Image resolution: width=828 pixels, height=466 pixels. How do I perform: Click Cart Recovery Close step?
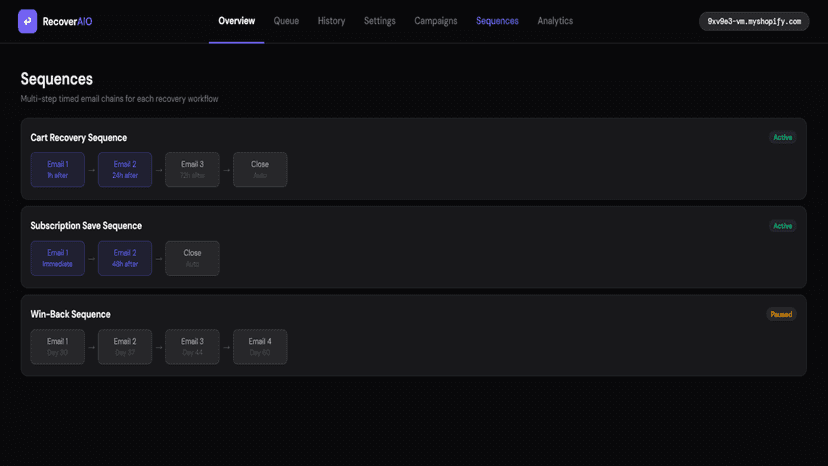coord(260,170)
